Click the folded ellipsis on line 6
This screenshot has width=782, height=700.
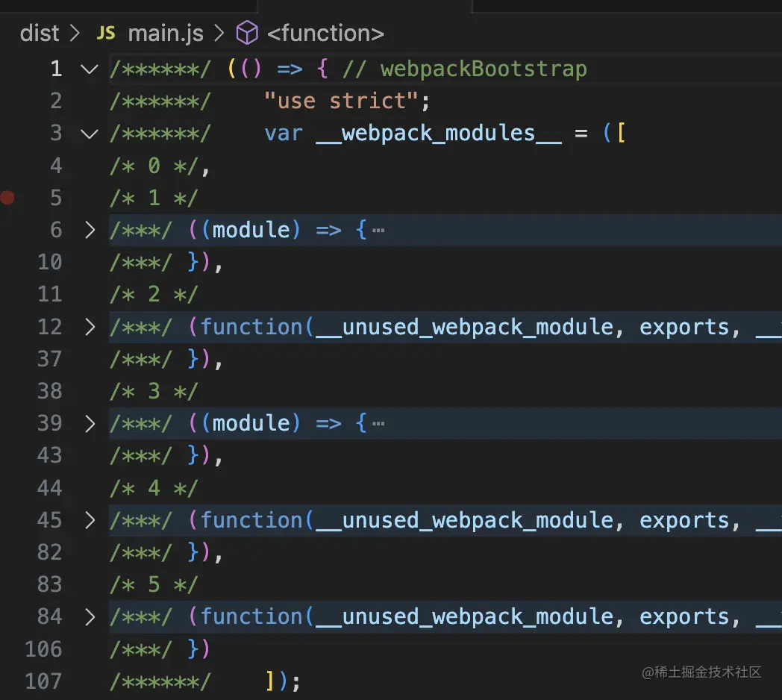click(x=378, y=231)
